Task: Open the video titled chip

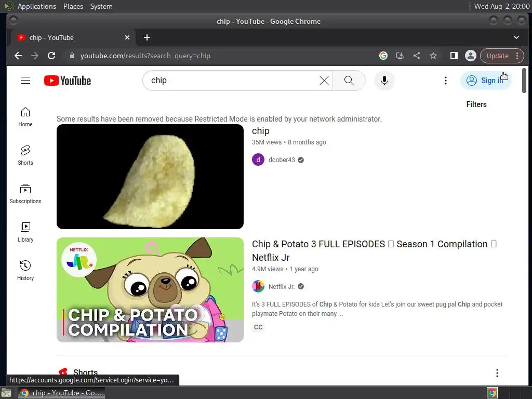Action: pos(261,131)
